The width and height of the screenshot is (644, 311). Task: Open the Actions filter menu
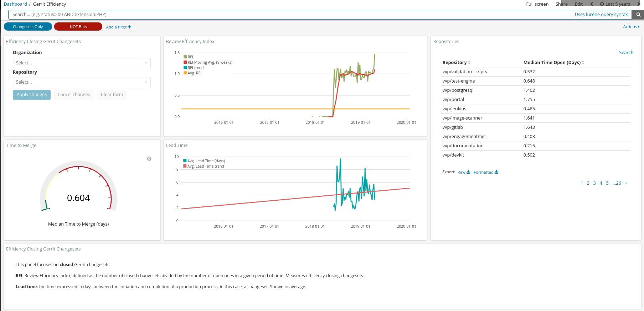click(631, 27)
